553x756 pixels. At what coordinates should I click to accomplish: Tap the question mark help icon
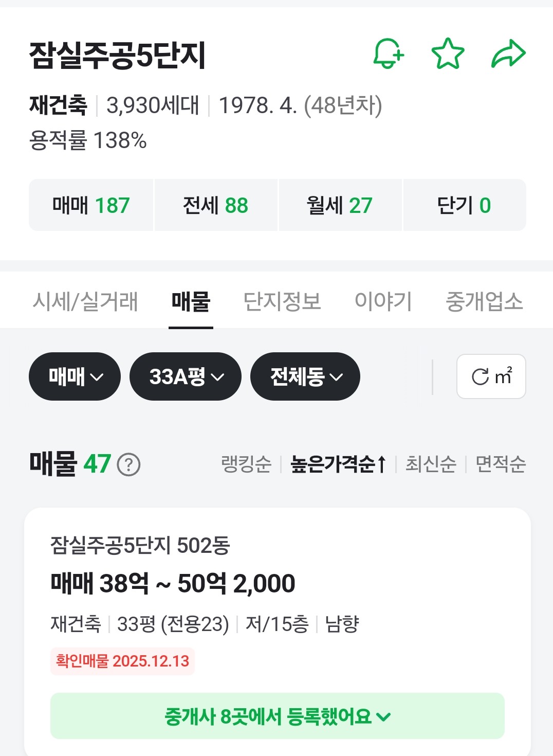tap(128, 465)
